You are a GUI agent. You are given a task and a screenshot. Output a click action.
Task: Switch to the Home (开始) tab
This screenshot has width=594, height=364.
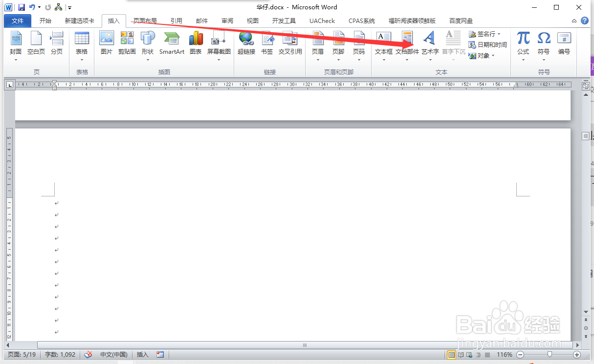pos(45,21)
